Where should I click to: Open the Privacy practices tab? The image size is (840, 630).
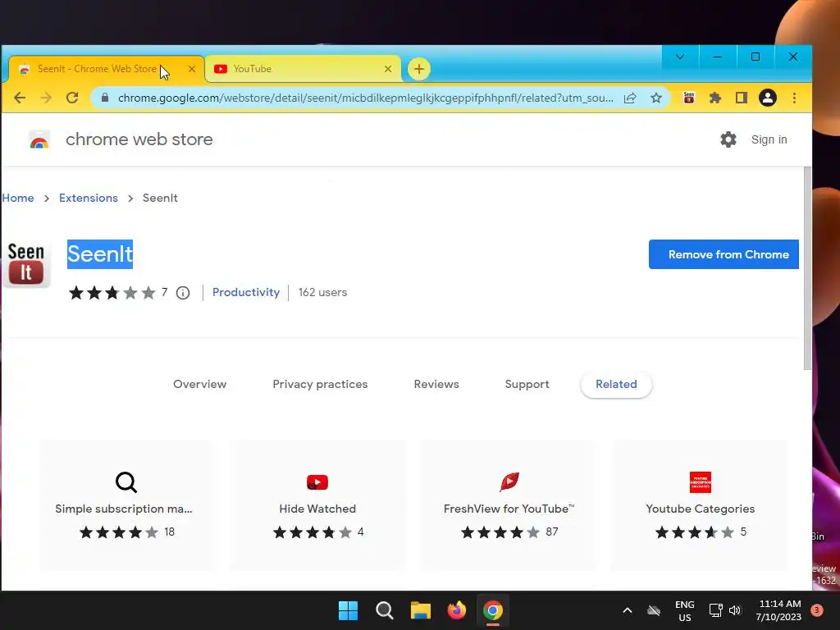coord(320,384)
